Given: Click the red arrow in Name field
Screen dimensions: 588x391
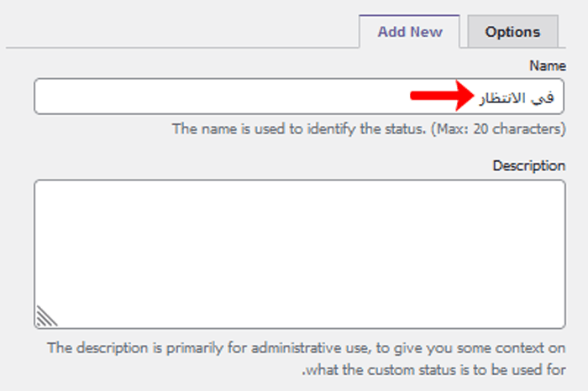Looking at the screenshot, I should pos(441,96).
